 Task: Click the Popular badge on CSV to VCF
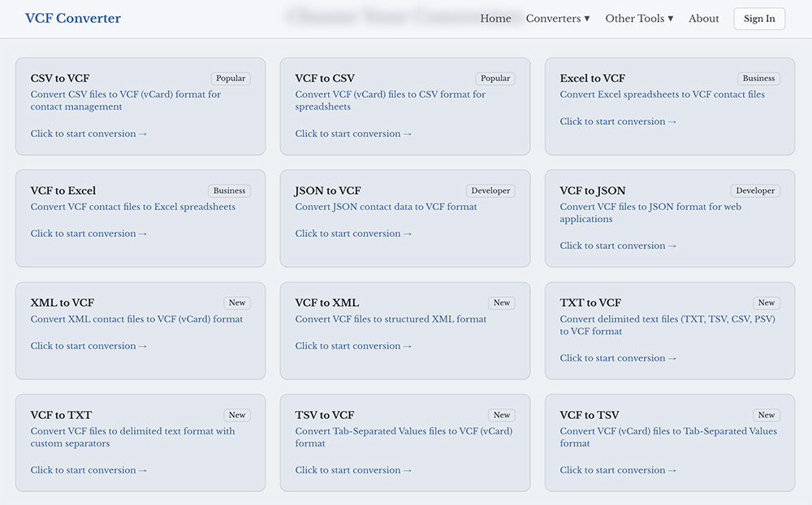(231, 78)
